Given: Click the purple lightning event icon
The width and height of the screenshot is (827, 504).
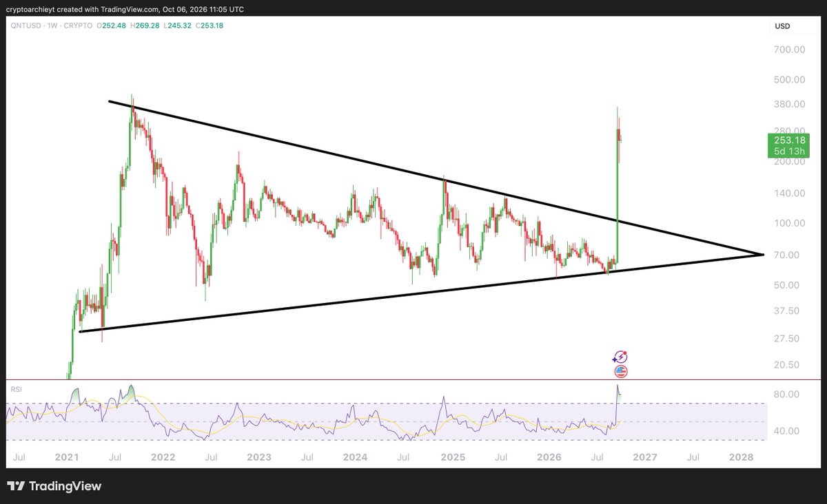Looking at the screenshot, I should (620, 357).
